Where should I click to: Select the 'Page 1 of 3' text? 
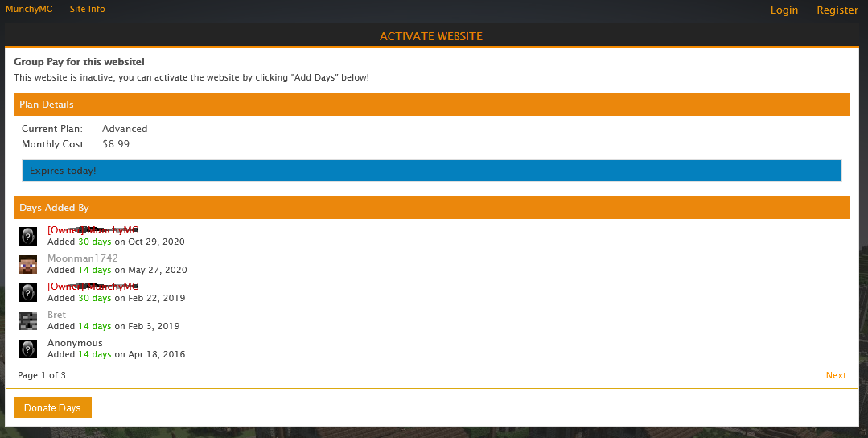pos(42,375)
